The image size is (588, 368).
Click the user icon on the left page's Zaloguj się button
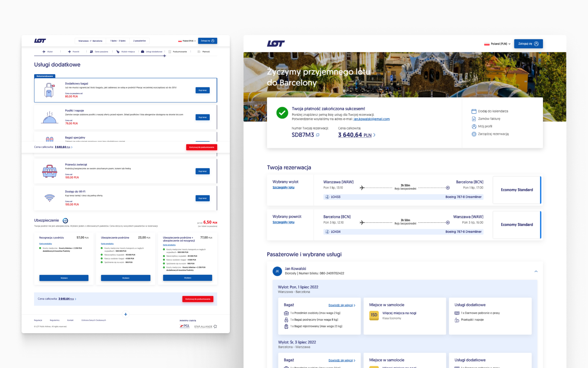(213, 41)
